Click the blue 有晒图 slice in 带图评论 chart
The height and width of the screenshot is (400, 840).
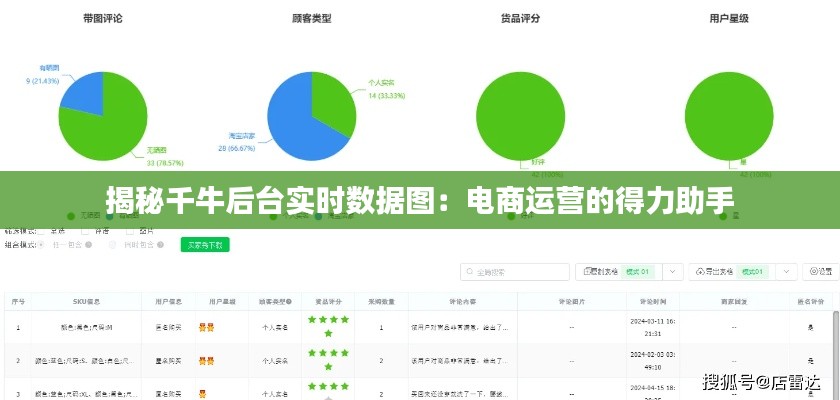82,92
